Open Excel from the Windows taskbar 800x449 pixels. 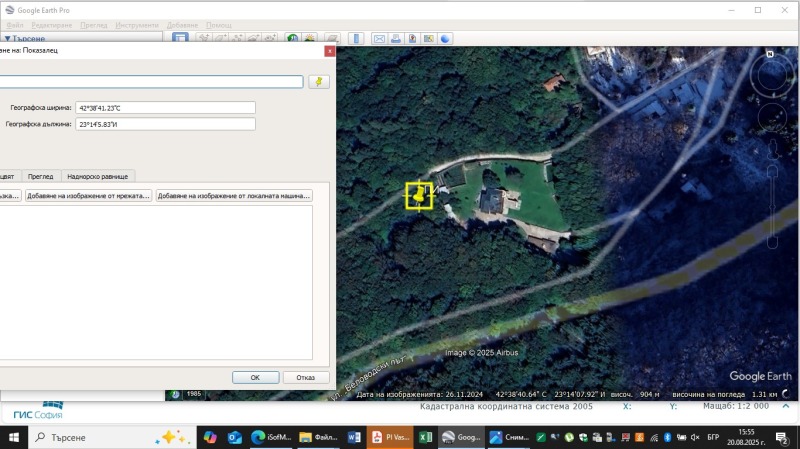click(425, 438)
